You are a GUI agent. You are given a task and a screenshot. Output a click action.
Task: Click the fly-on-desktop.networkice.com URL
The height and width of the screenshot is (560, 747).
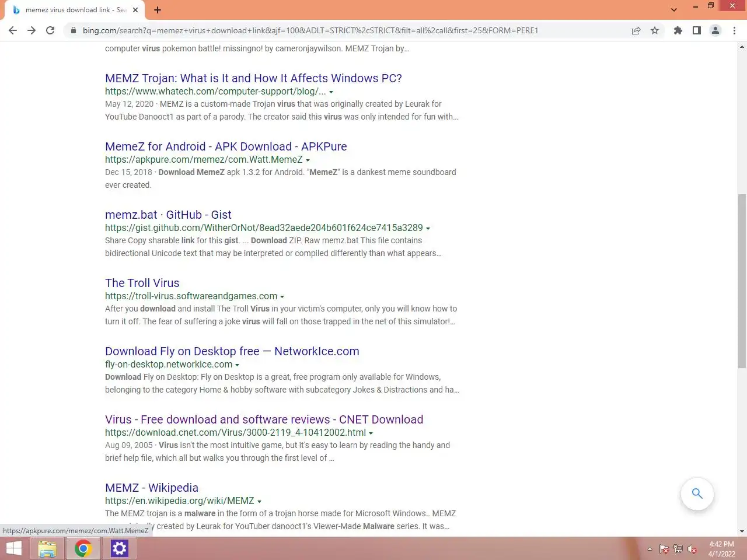pyautogui.click(x=169, y=365)
